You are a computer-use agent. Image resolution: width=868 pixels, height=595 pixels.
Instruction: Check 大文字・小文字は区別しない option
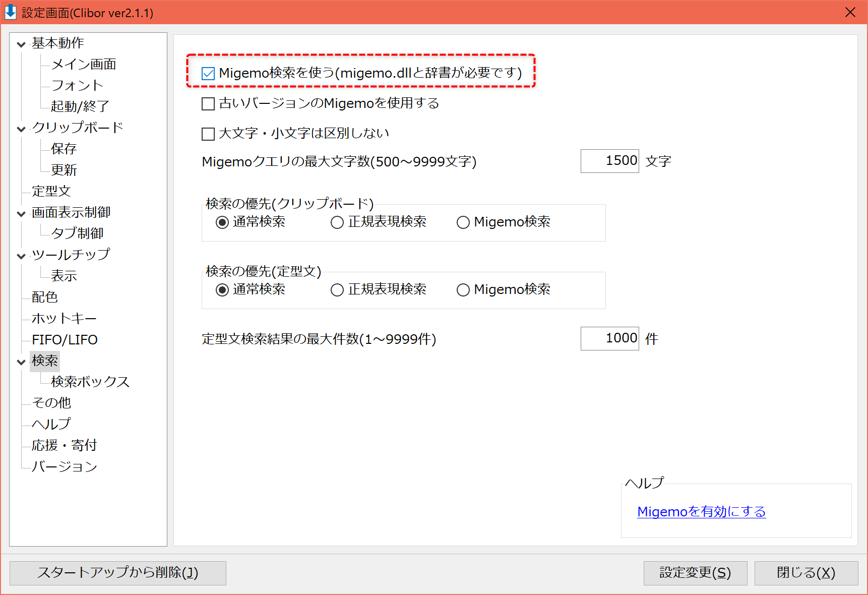(x=208, y=134)
